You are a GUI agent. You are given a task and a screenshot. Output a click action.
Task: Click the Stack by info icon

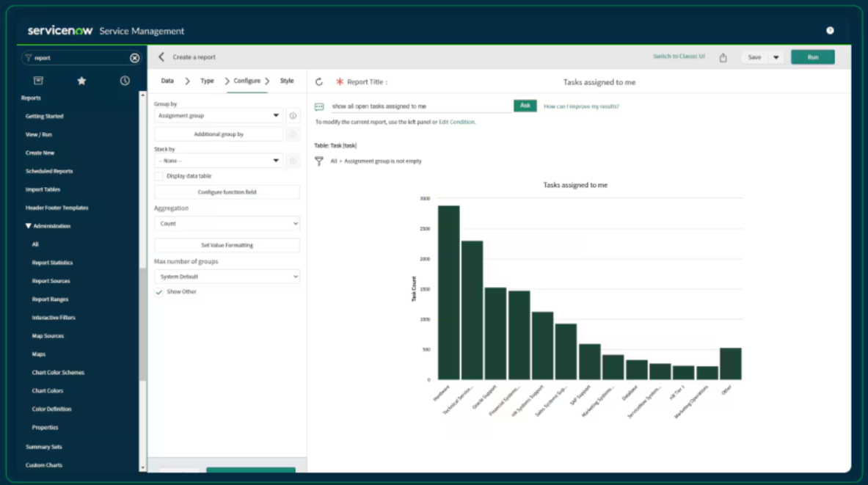(293, 161)
